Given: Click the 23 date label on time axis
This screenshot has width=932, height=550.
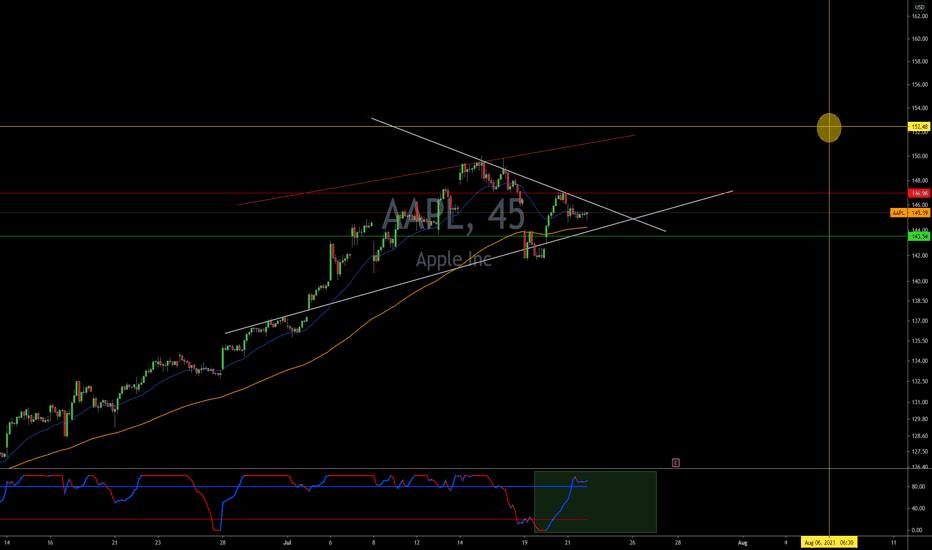Looking at the screenshot, I should [158, 542].
